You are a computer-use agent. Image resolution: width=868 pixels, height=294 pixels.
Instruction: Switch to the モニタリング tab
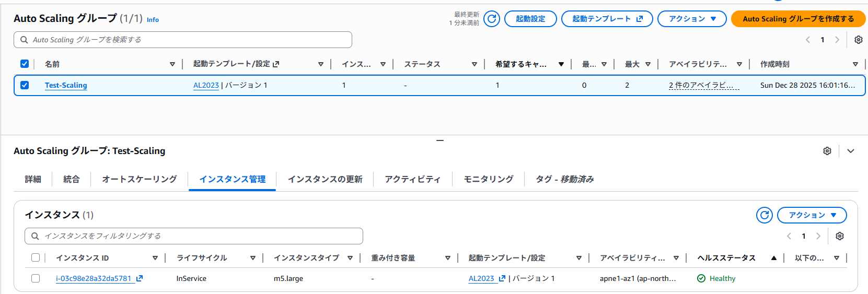(488, 179)
